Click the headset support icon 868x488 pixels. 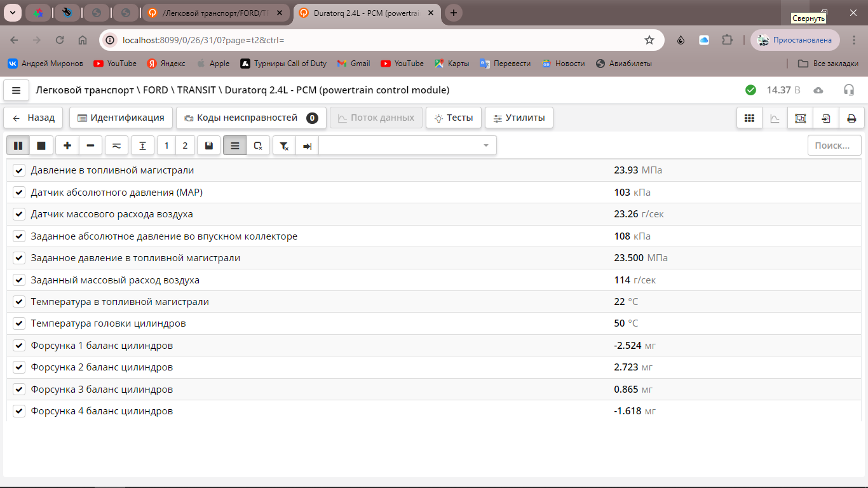pos(848,90)
